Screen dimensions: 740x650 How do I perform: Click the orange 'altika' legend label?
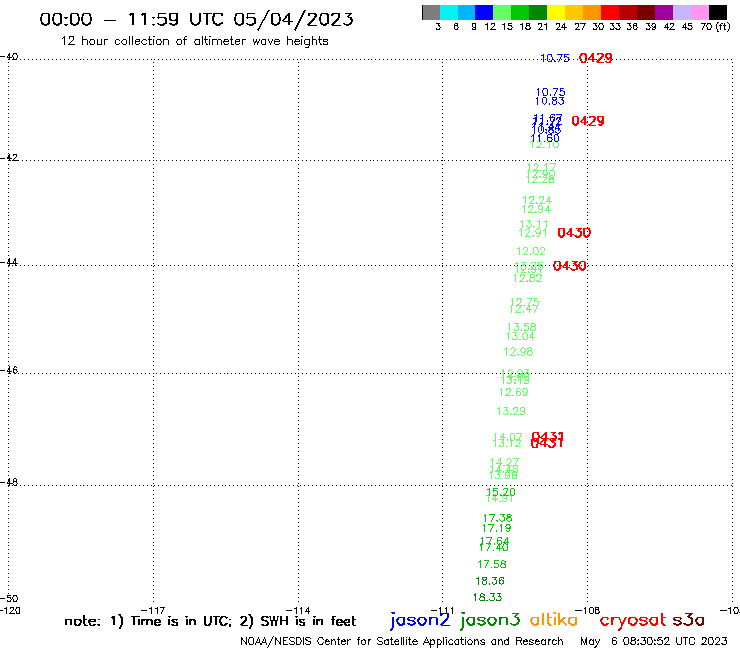(x=553, y=620)
